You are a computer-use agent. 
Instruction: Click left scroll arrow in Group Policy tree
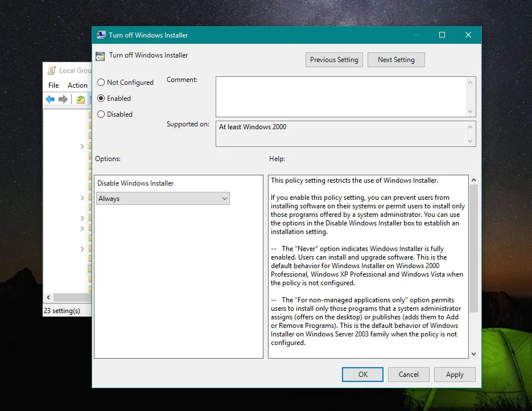point(48,297)
